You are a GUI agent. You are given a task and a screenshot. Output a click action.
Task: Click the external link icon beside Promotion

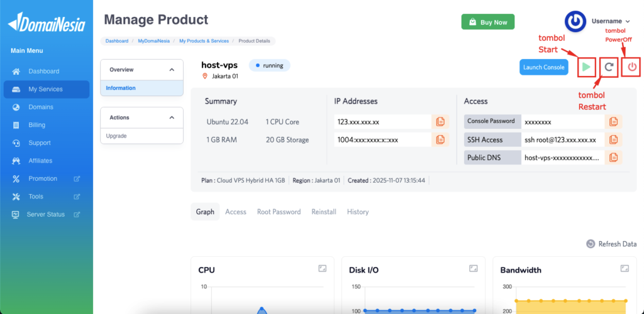tap(76, 179)
